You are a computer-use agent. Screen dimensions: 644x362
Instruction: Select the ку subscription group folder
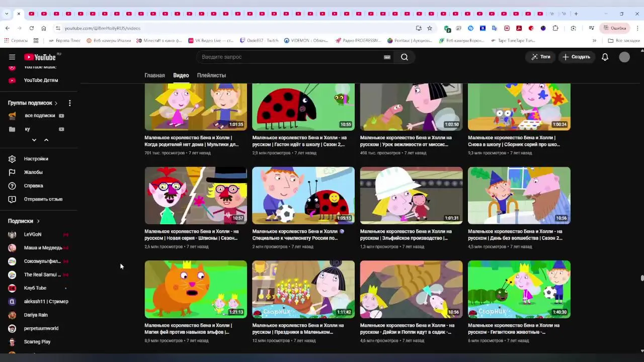tap(27, 129)
